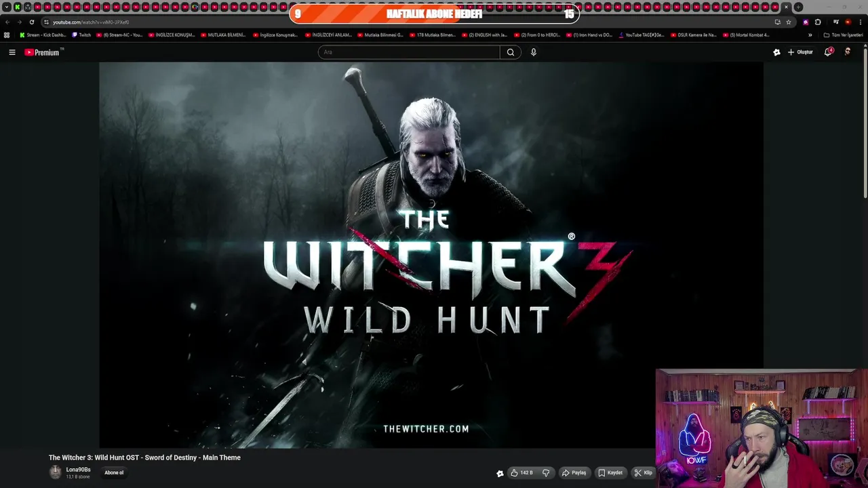
Task: Open the Tüm Yer İşaretleri folder
Action: 843,35
